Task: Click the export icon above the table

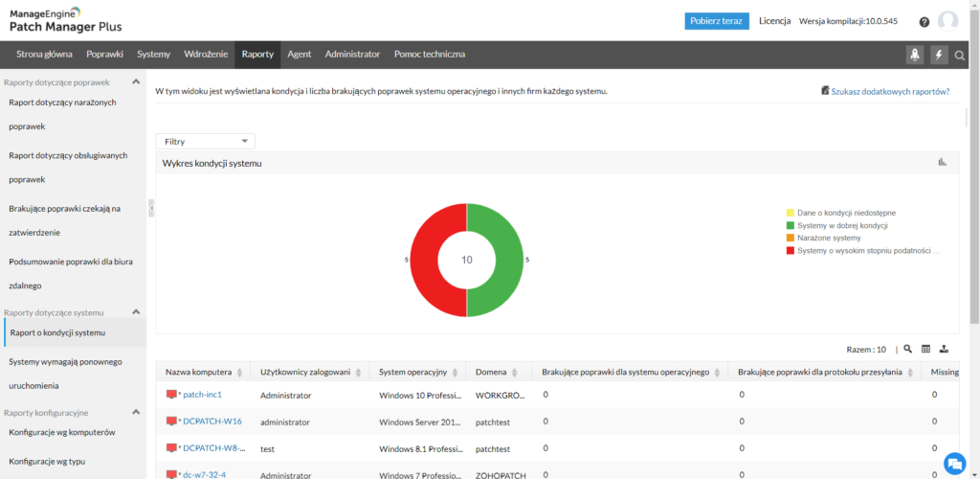Action: (945, 349)
